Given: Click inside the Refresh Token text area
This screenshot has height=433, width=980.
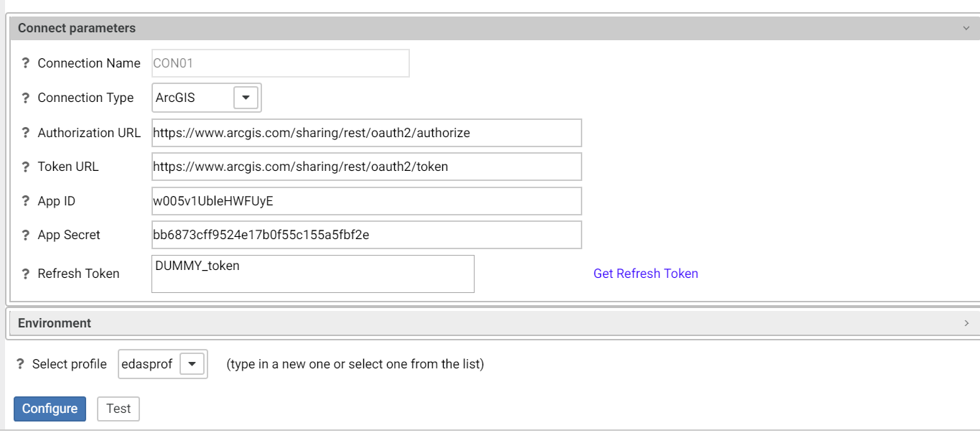Looking at the screenshot, I should coord(312,274).
